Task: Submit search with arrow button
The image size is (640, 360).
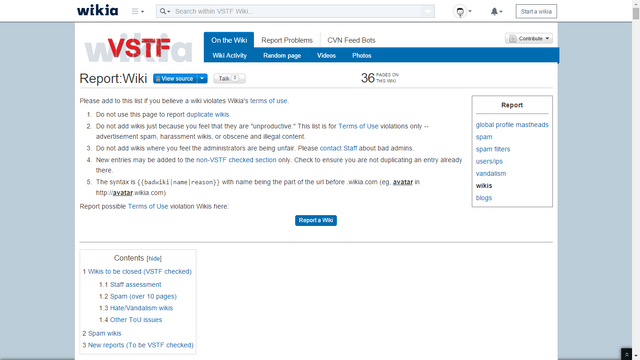Action: click(x=427, y=11)
